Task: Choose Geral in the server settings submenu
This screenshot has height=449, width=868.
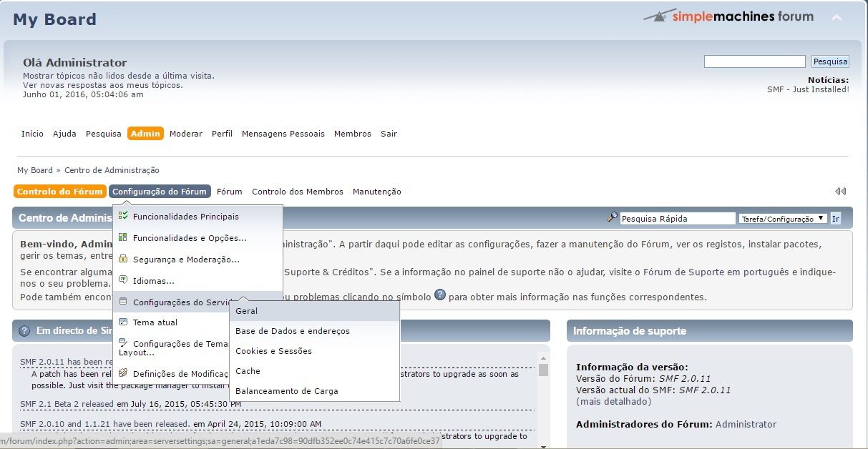Action: click(x=314, y=311)
